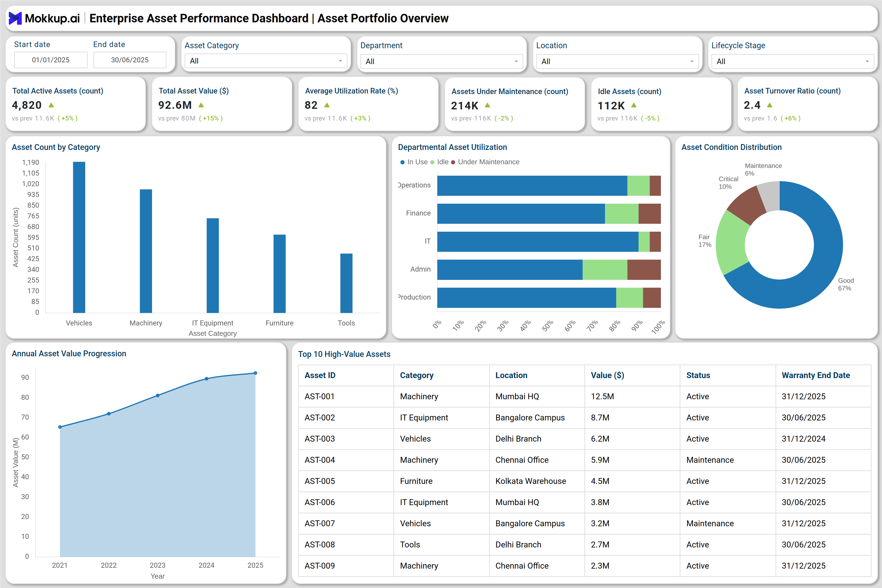This screenshot has height=588, width=882.
Task: Click the Asset Turnover Ratio (count) title
Action: (792, 91)
